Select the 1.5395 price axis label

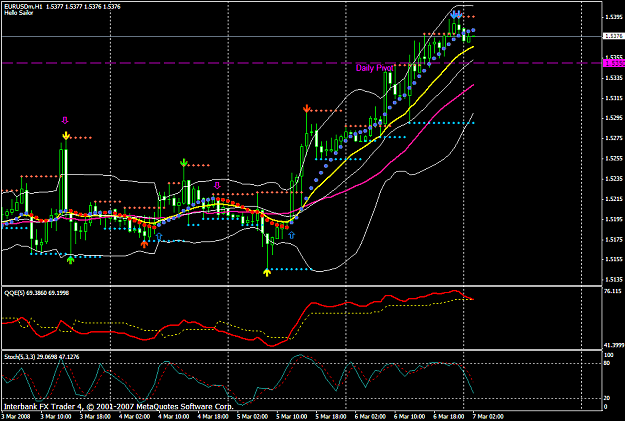[x=614, y=17]
